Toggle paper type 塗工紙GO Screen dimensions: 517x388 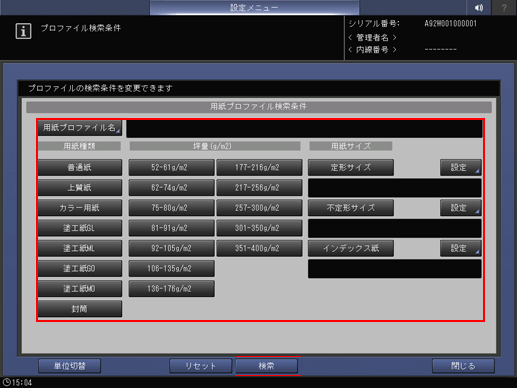80,269
